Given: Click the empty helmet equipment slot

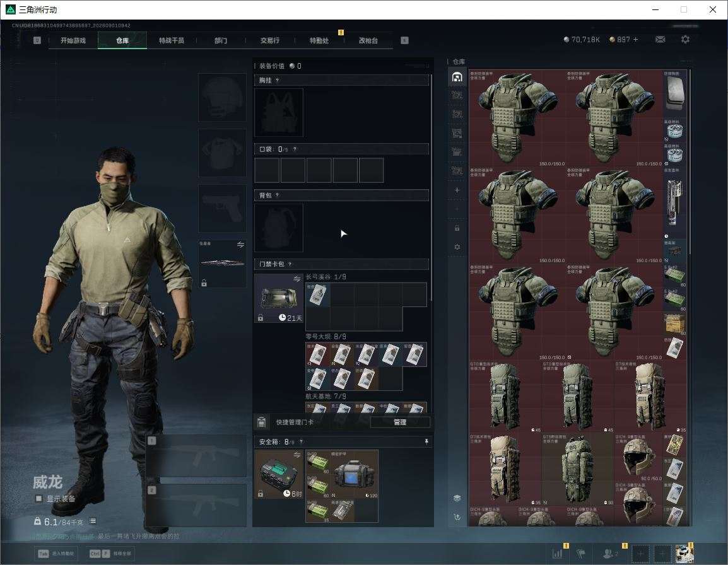Looking at the screenshot, I should point(223,98).
